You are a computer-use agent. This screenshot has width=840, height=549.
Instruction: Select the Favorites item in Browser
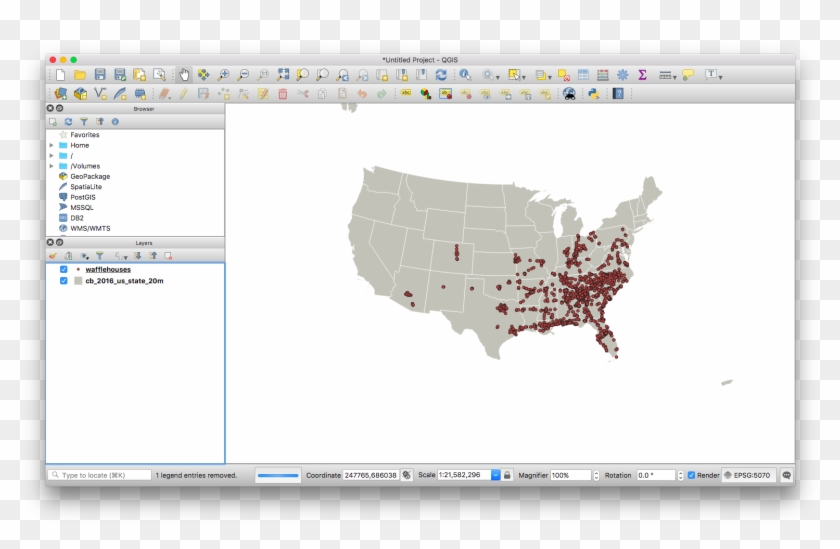85,135
